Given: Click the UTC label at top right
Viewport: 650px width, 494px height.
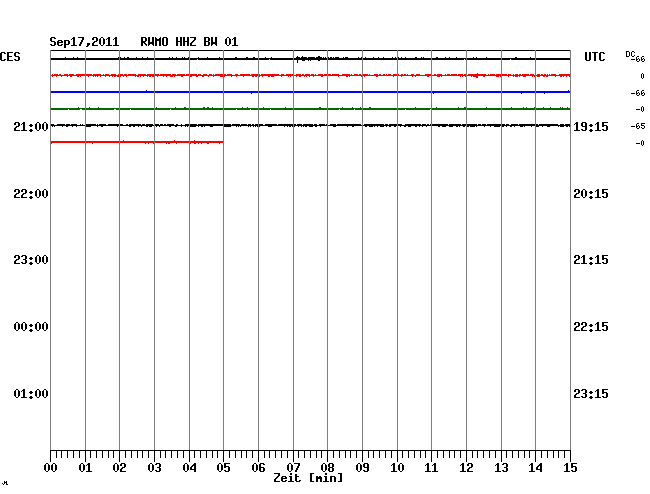Looking at the screenshot, I should tap(594, 57).
